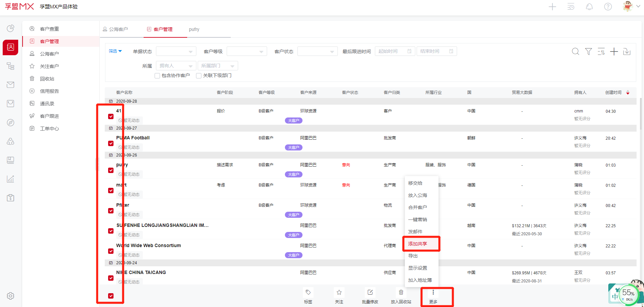644x307 pixels.
Task: Switch to the 公海客户 tab
Action: pyautogui.click(x=115, y=29)
